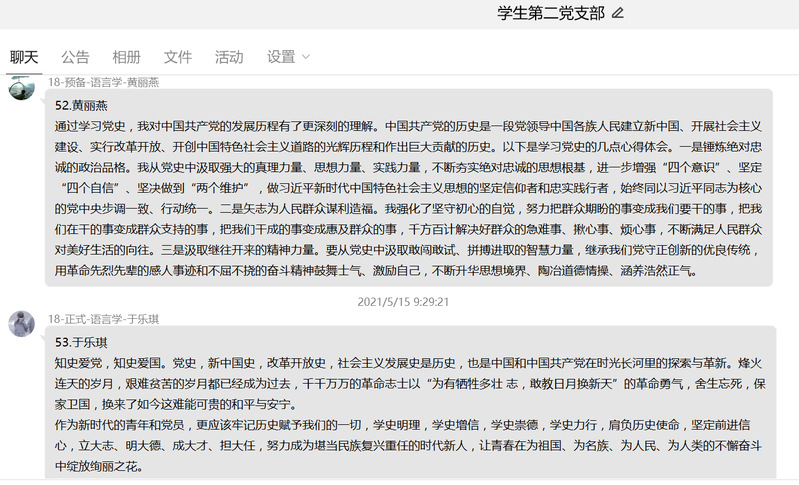Image resolution: width=799 pixels, height=485 pixels.
Task: Click the line starting 知史爱党，知史爱国
Action: tap(408, 363)
